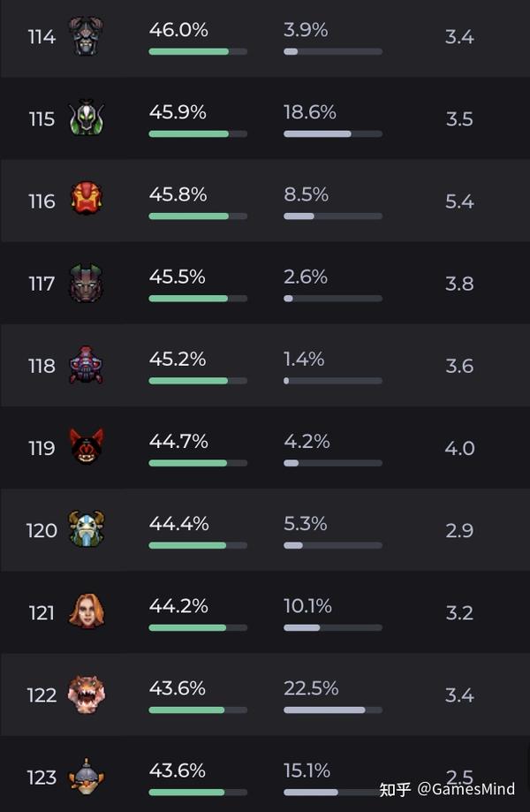Open the 8.5% pick rate beside rank 116
The height and width of the screenshot is (812, 530).
tap(305, 194)
